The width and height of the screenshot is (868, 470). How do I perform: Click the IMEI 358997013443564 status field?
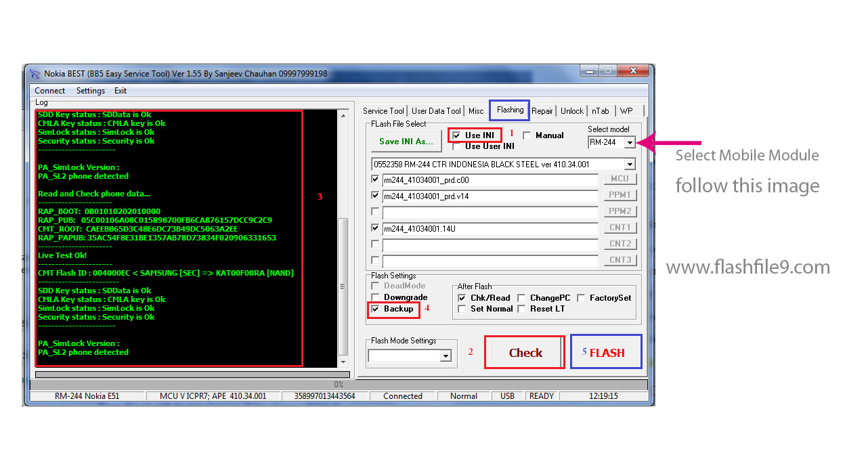(x=323, y=396)
